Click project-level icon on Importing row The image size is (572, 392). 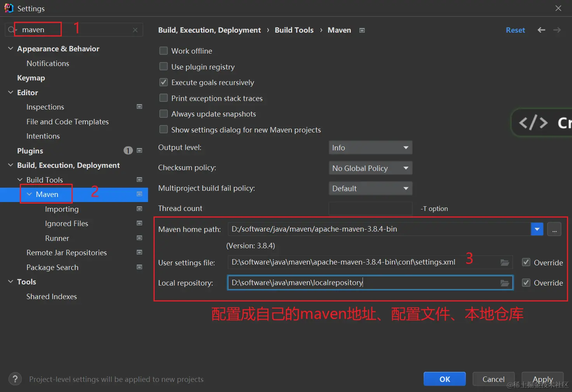pyautogui.click(x=140, y=209)
